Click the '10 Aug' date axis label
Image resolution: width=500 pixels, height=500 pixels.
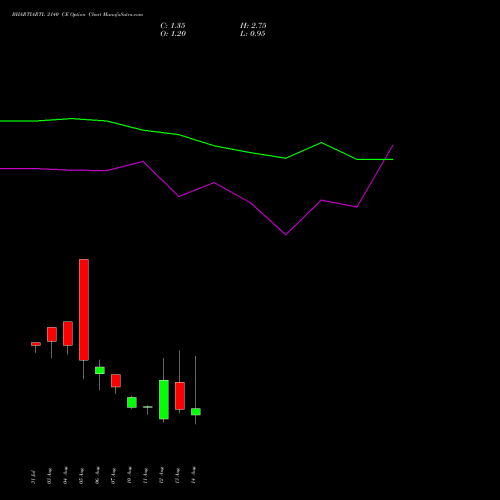(129, 475)
